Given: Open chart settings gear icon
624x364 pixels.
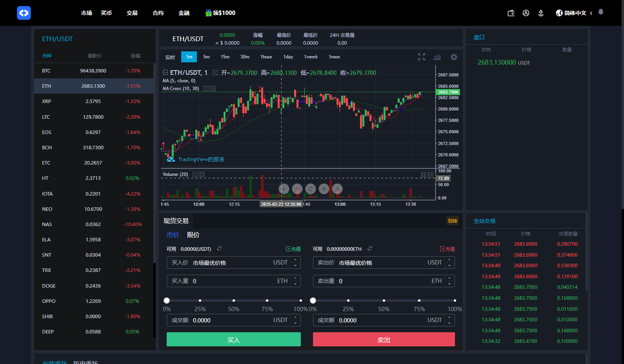Looking at the screenshot, I should tap(454, 57).
